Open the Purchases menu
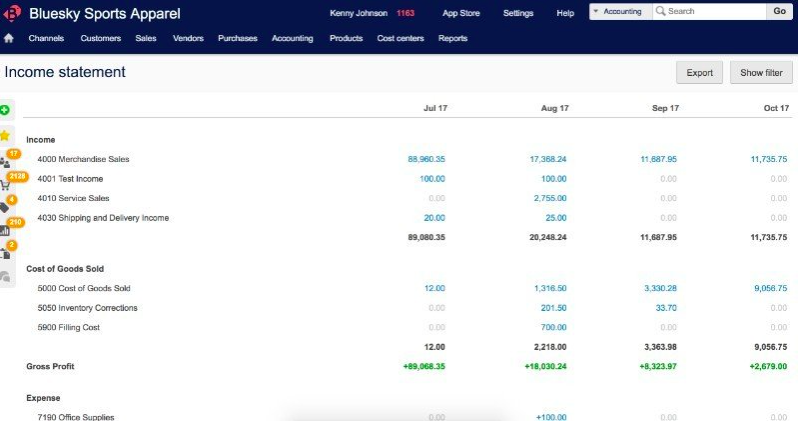The height and width of the screenshot is (425, 798). tap(237, 38)
